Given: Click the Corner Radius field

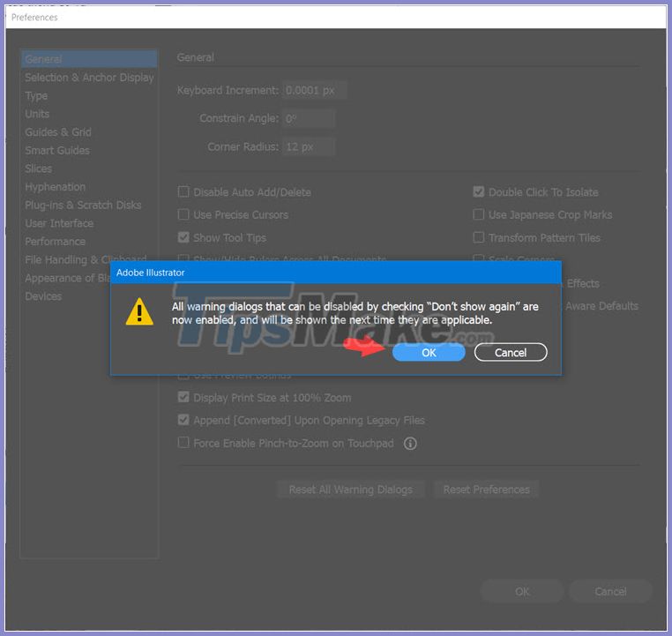Looking at the screenshot, I should (309, 147).
